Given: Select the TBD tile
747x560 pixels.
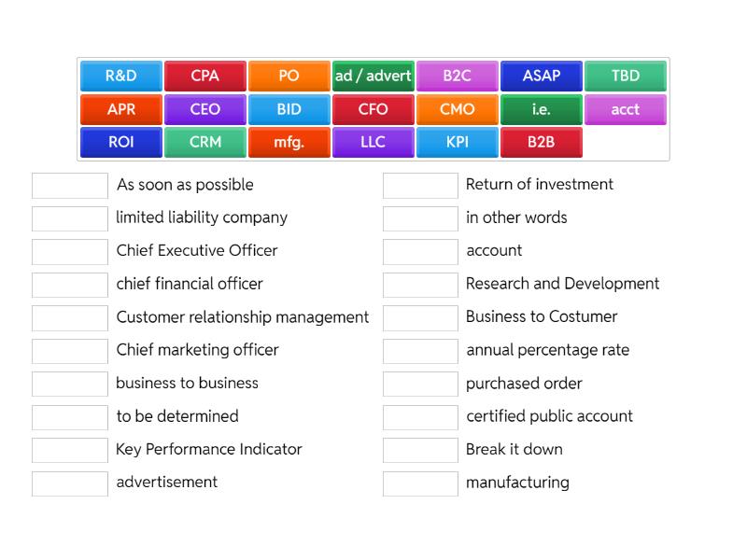Looking at the screenshot, I should [x=625, y=76].
